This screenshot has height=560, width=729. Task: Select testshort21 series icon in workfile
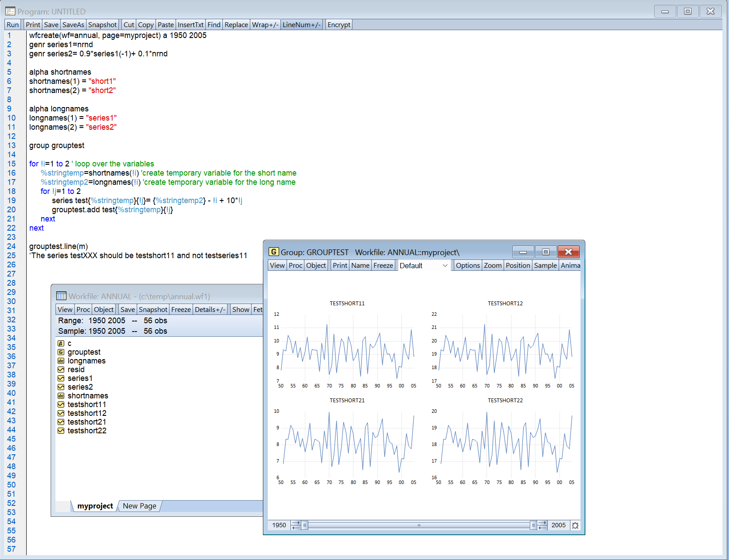point(61,422)
